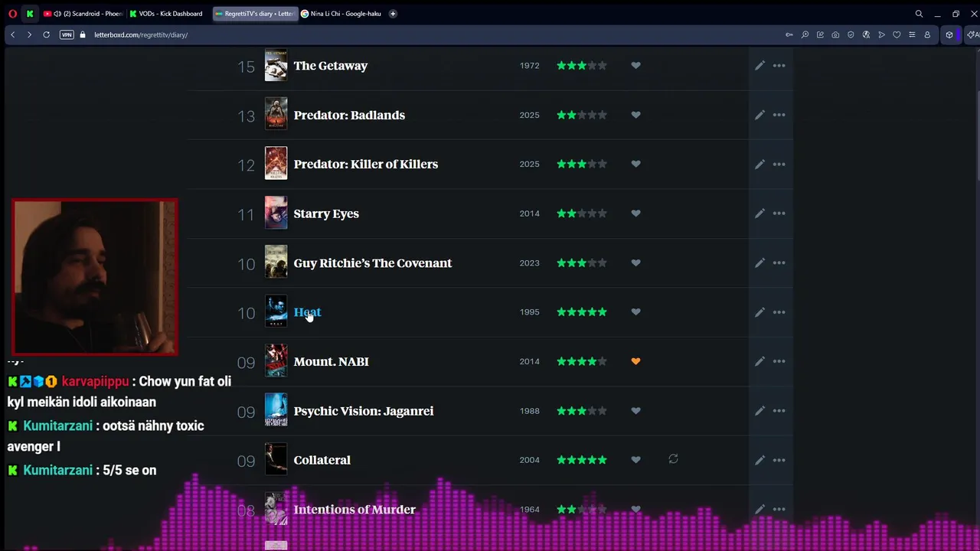Viewport: 980px width, 551px height.
Task: Unlike Mount. NABI orange heart
Action: pyautogui.click(x=635, y=361)
